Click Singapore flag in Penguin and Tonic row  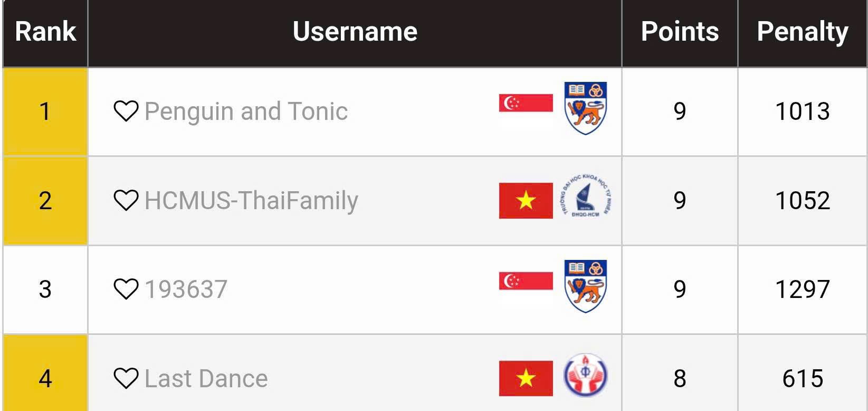526,103
